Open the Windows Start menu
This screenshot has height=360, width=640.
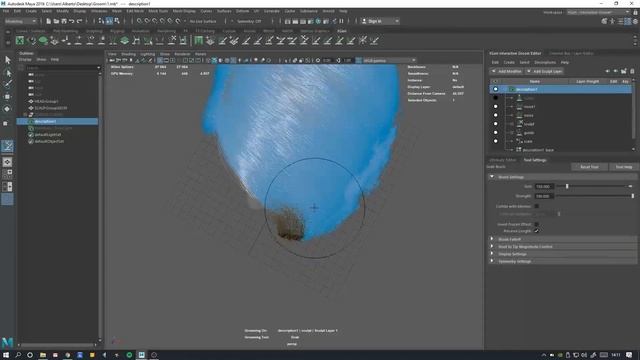pyautogui.click(x=6, y=355)
